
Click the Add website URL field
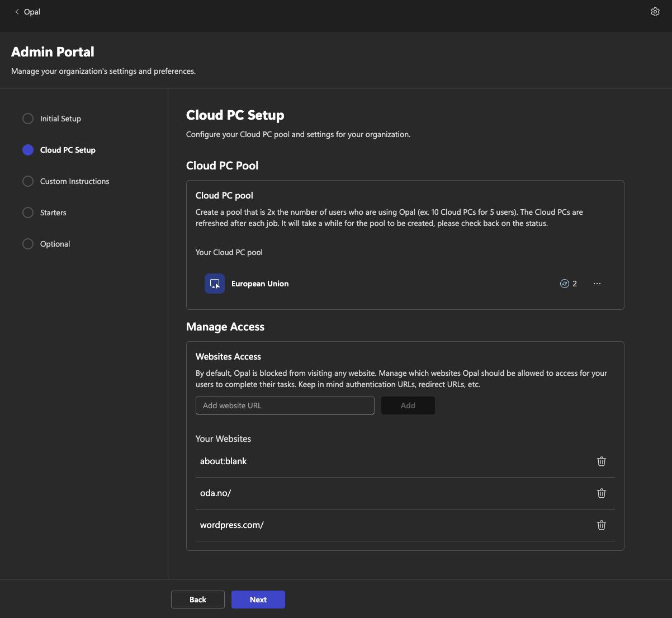285,405
